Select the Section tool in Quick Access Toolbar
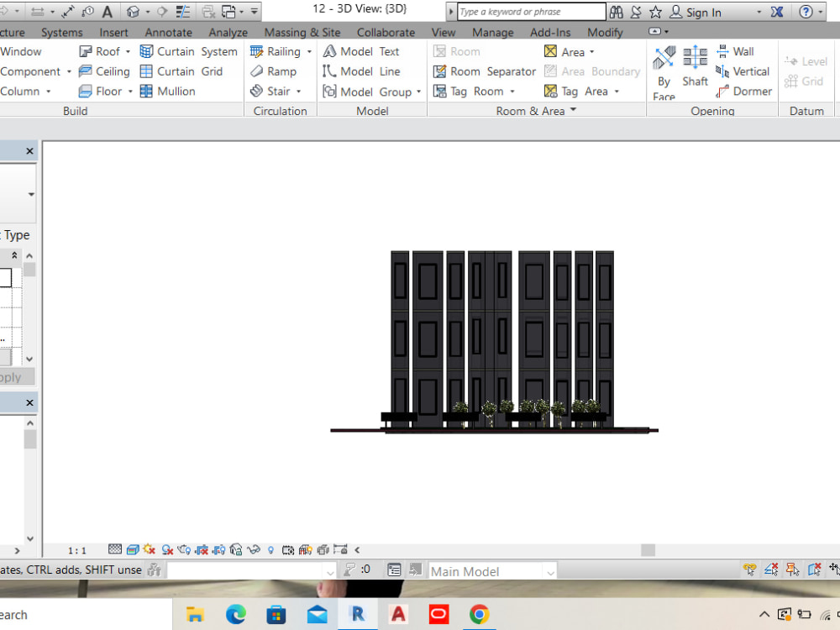840x630 pixels. pos(163,10)
